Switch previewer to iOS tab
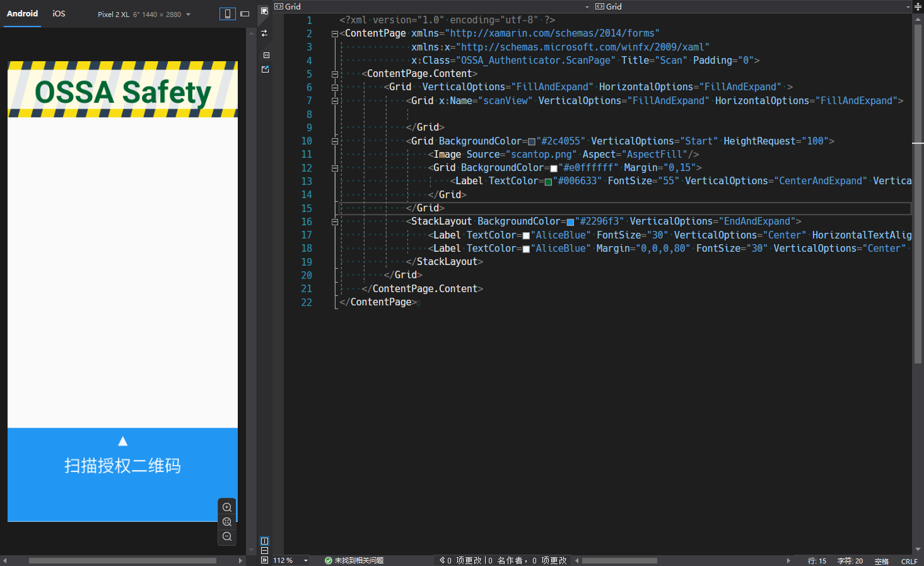The image size is (924, 566). point(59,14)
